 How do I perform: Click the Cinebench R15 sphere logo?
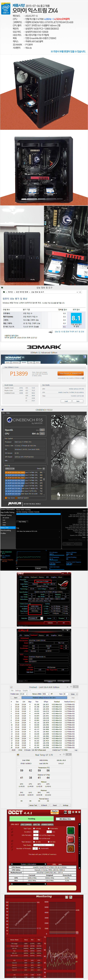(9, 420)
